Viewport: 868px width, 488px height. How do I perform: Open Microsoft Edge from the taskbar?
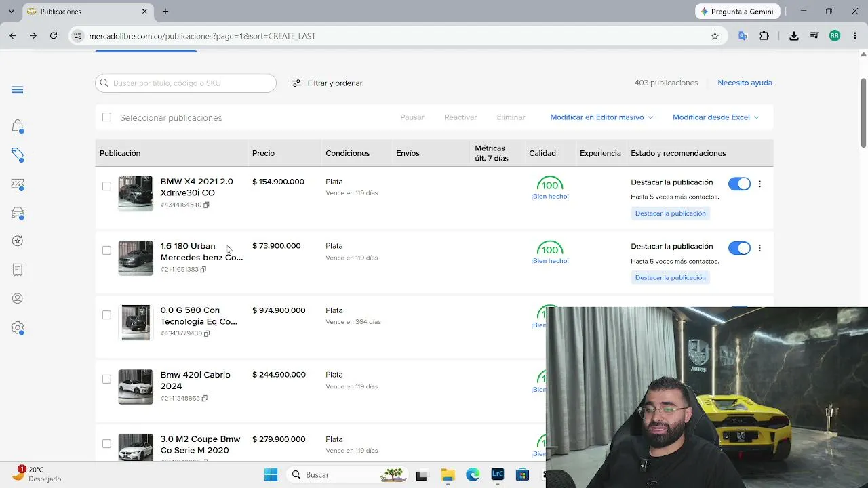point(473,474)
